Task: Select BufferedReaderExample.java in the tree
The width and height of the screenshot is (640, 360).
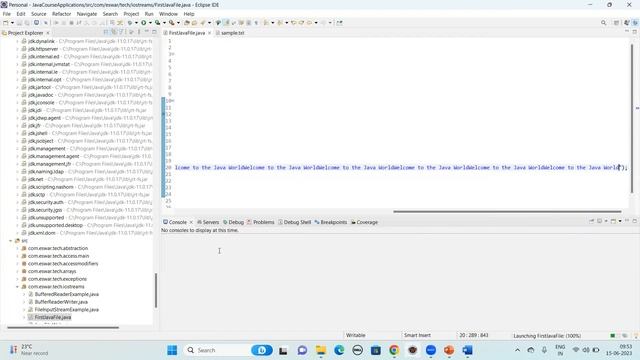Action: tap(67, 294)
